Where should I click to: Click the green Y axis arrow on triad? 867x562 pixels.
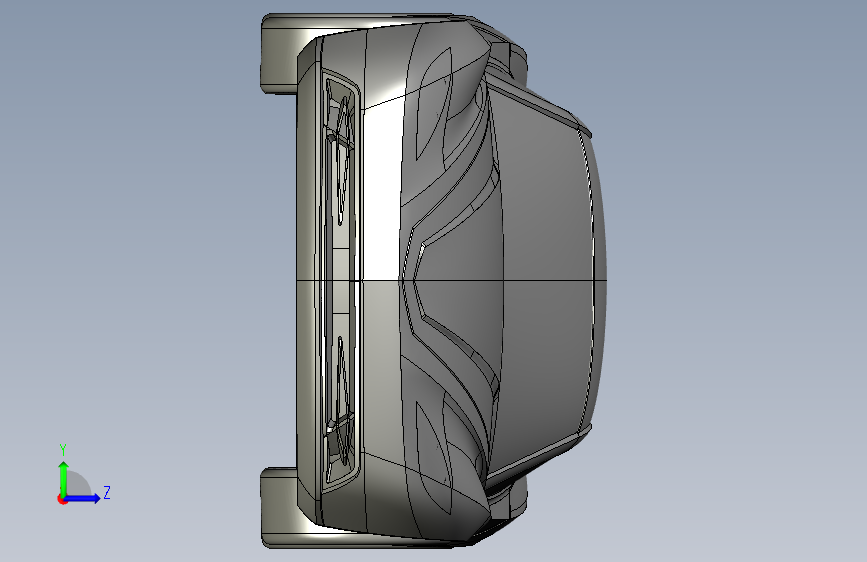point(64,478)
